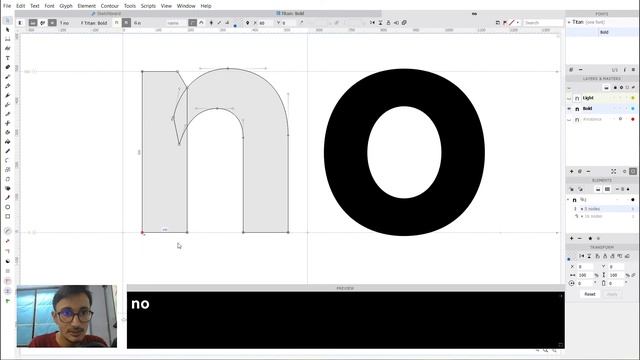Add new element with plus in Elements panel
Screen dimensions: 640x360
571,238
